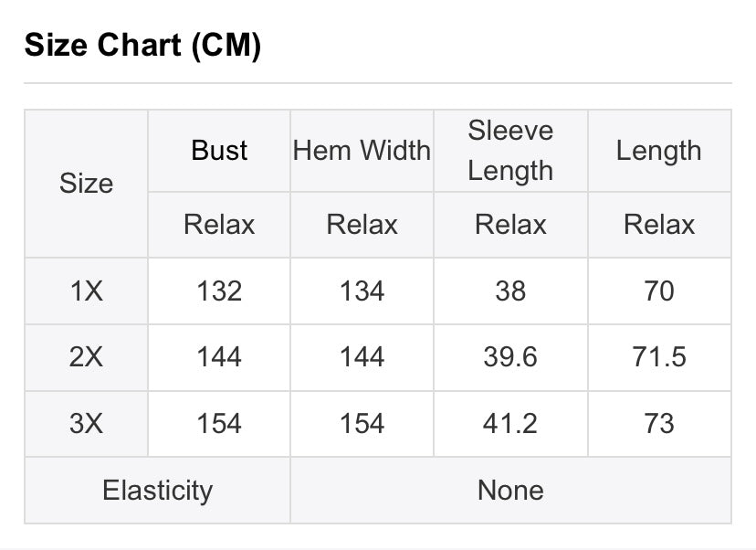Click the 38 sleeve length value

(510, 291)
